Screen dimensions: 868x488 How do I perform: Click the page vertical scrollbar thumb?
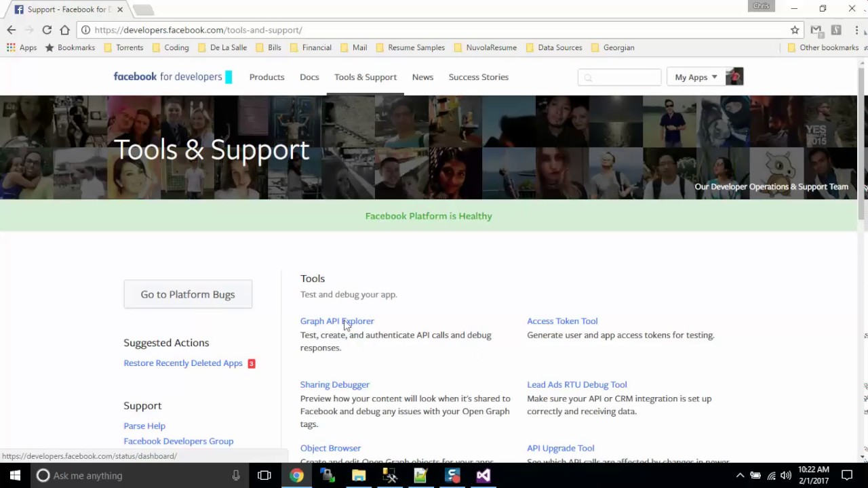(862, 144)
